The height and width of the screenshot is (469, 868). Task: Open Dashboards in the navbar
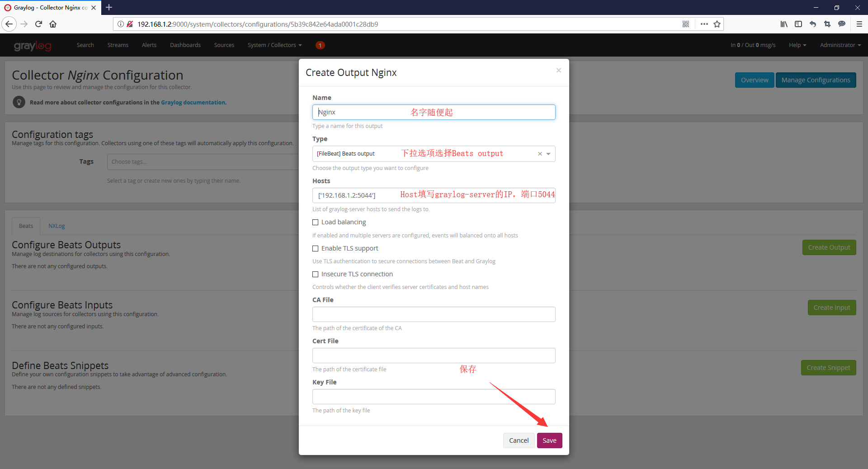[185, 45]
